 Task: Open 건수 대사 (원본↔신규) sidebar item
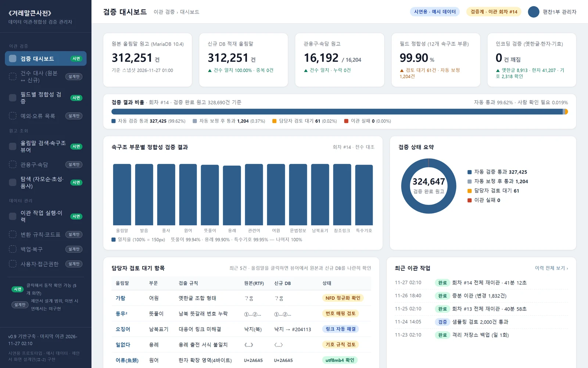point(46,77)
